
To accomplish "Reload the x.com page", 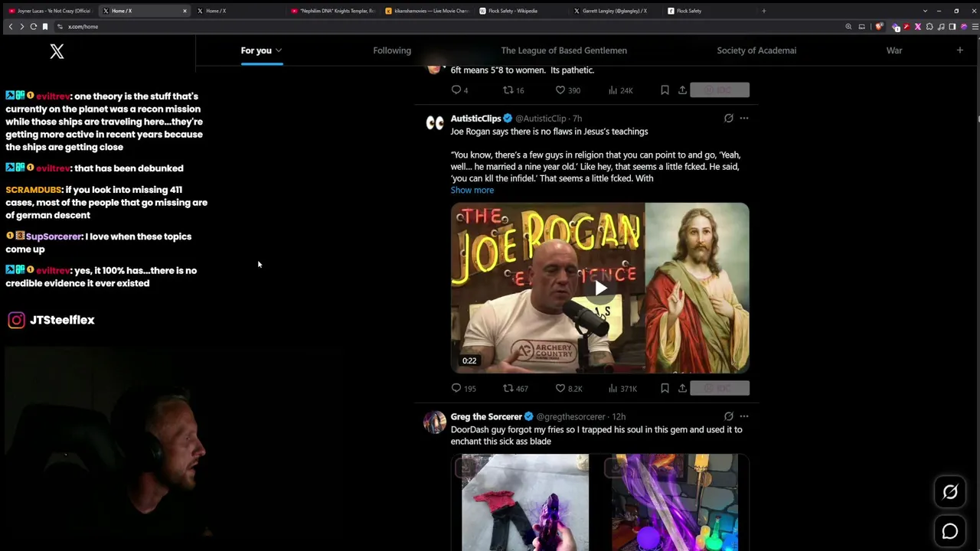I will [x=34, y=27].
